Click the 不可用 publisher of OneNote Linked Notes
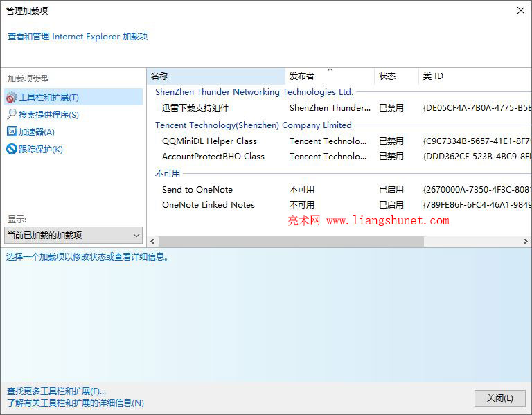 tap(302, 205)
